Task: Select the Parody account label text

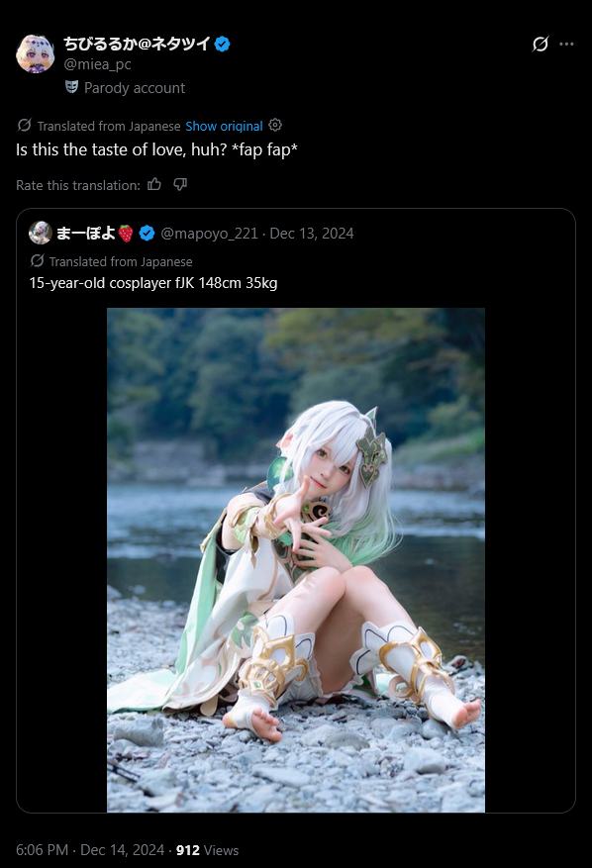Action: [x=135, y=88]
